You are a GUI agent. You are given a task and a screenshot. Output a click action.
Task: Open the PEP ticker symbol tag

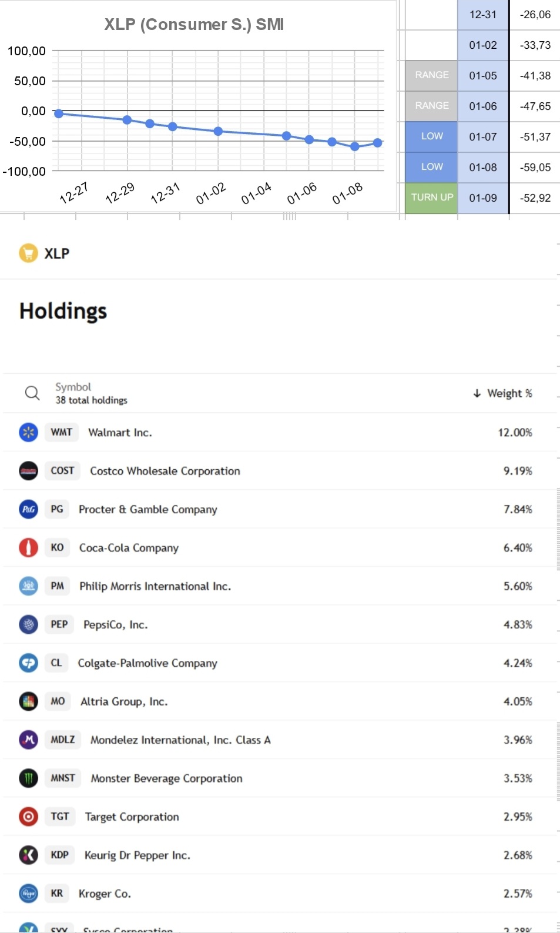(x=59, y=624)
